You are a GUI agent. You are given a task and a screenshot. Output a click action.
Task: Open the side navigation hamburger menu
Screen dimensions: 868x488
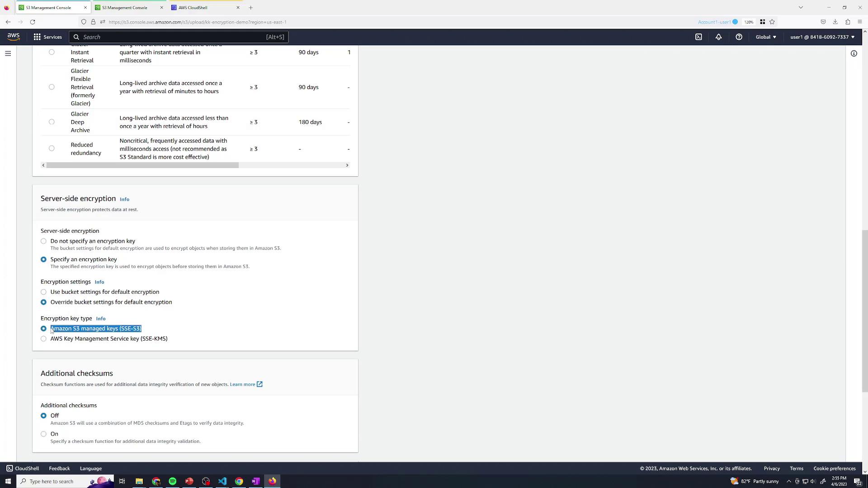pos(8,53)
